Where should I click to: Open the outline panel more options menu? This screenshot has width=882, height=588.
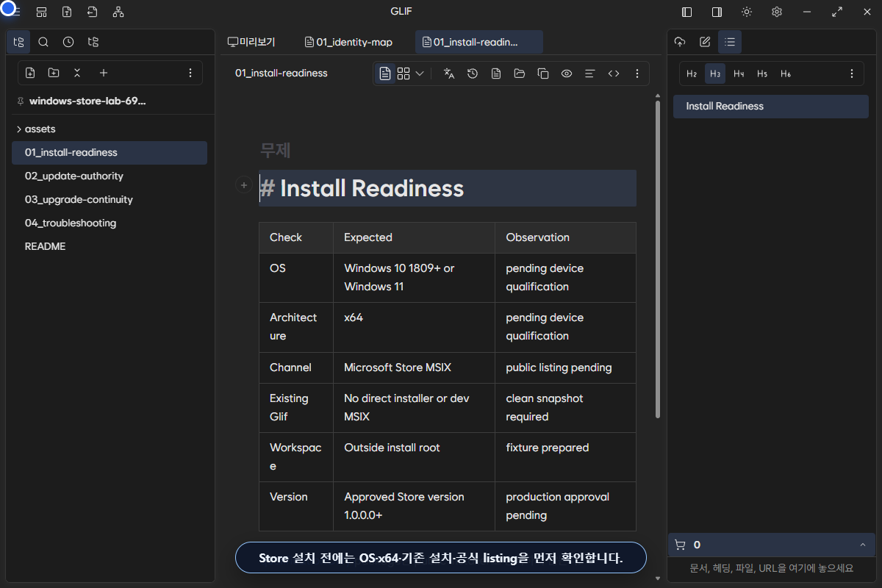pos(852,73)
